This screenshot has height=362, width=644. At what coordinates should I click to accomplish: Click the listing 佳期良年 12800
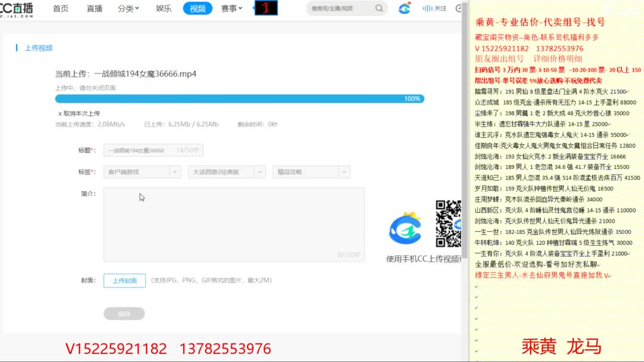click(555, 146)
